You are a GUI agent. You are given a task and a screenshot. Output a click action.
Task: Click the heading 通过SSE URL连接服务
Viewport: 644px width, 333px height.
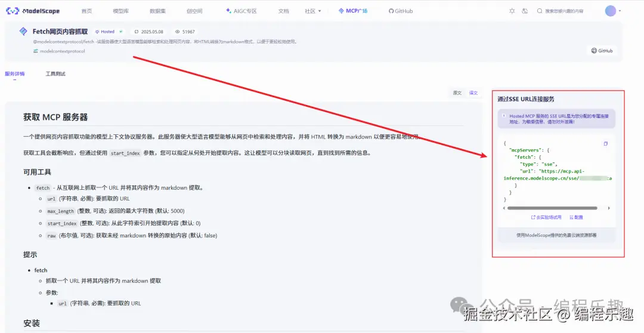click(x=526, y=99)
